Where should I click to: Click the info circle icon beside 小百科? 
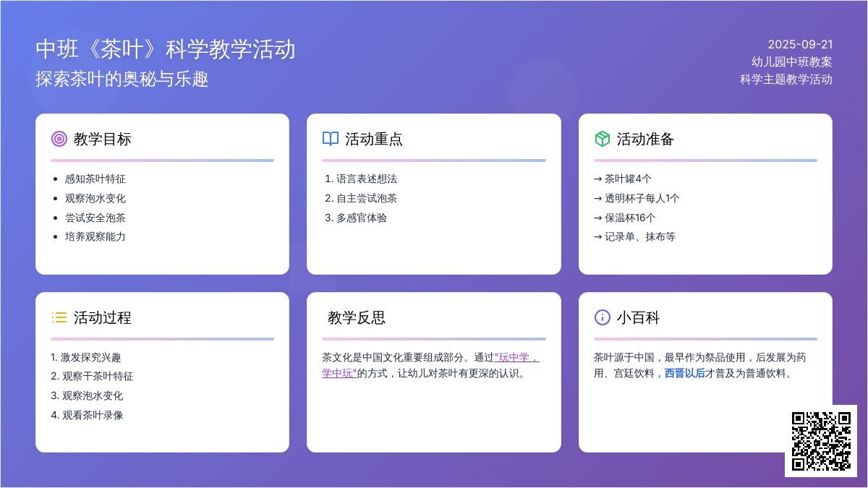click(602, 317)
